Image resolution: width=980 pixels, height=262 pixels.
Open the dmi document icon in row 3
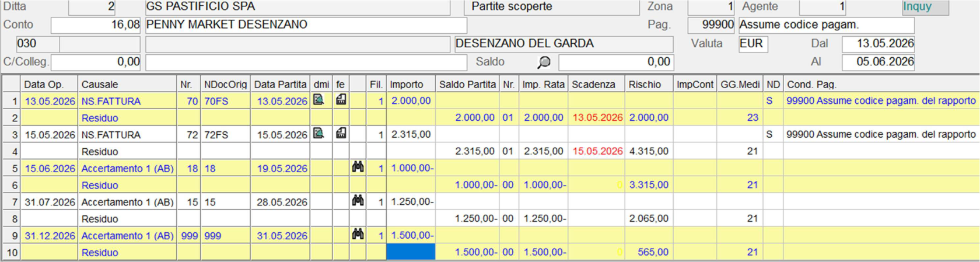coord(318,134)
